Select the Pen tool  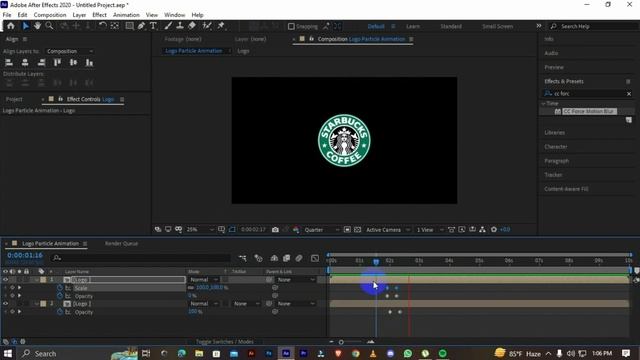coord(141,26)
